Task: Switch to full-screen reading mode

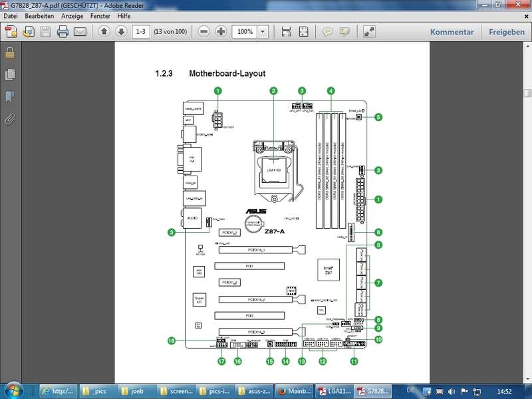Action: pyautogui.click(x=369, y=31)
